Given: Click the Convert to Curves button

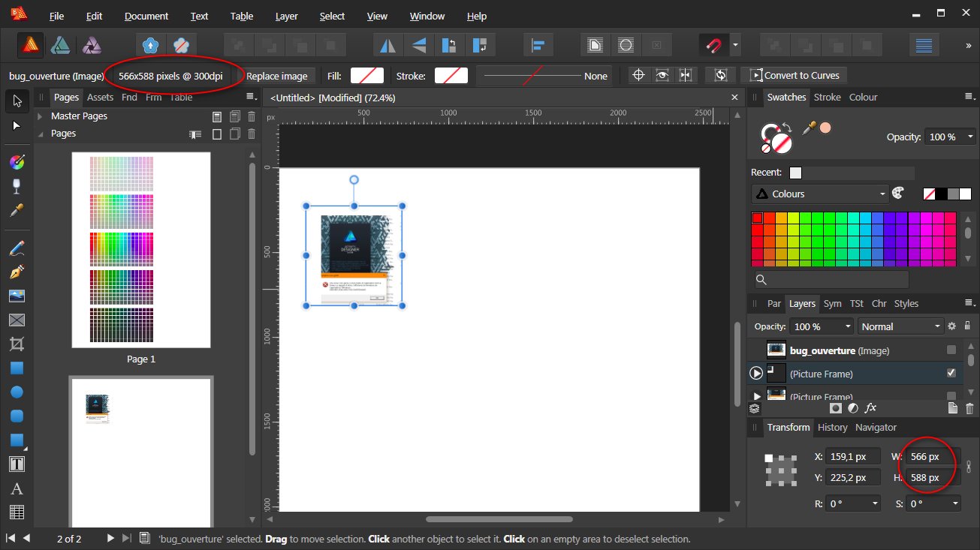Looking at the screenshot, I should coord(795,75).
